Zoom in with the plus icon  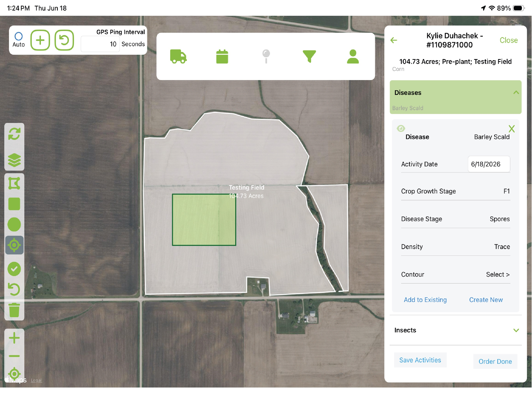click(x=14, y=338)
